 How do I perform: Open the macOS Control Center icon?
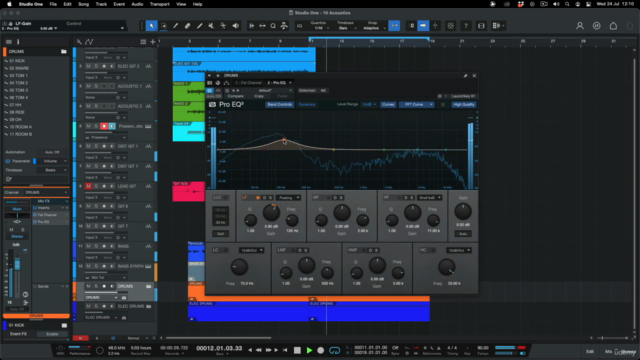588,4
